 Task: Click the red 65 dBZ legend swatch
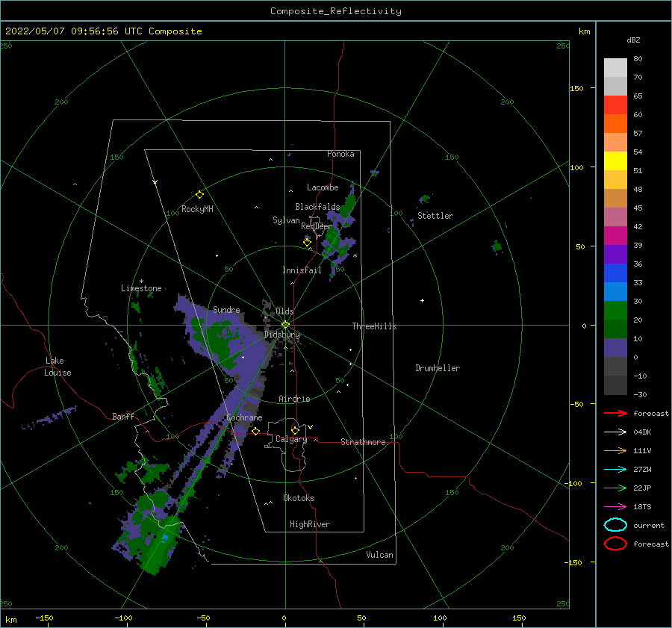tap(615, 105)
